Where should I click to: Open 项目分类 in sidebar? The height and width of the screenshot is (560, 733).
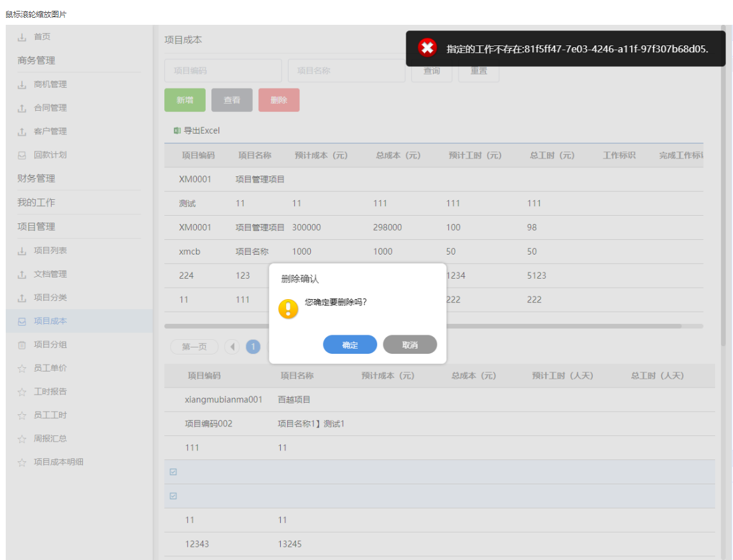click(50, 297)
